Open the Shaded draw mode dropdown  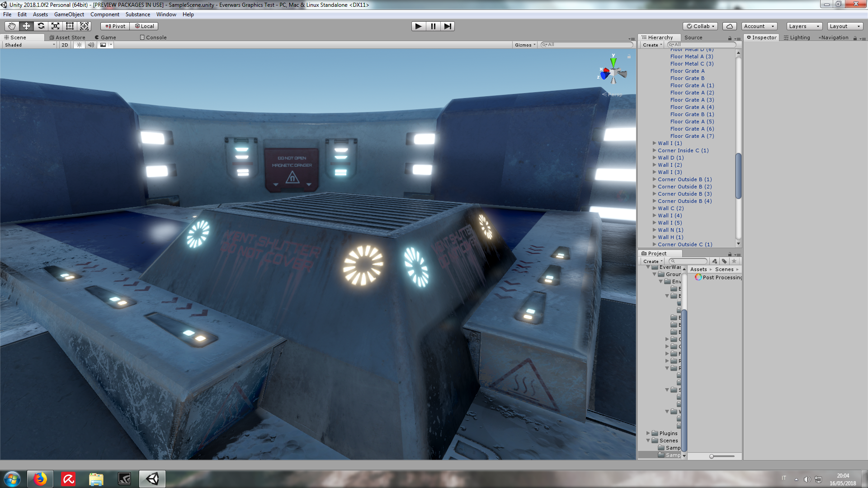[x=30, y=45]
